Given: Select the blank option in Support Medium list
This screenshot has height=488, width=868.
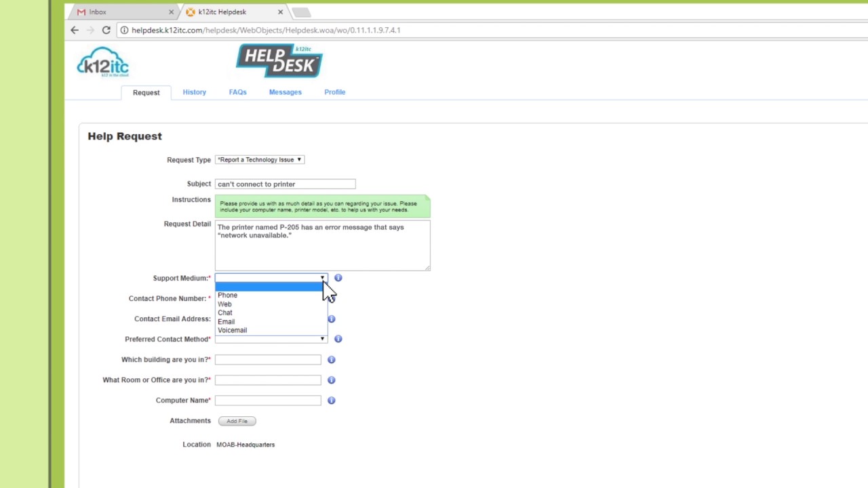Looking at the screenshot, I should click(271, 287).
